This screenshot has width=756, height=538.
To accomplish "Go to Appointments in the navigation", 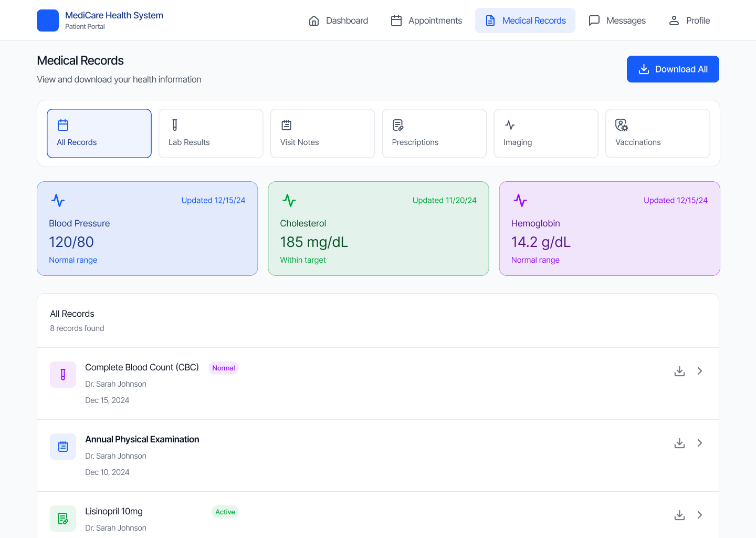I will pyautogui.click(x=427, y=20).
